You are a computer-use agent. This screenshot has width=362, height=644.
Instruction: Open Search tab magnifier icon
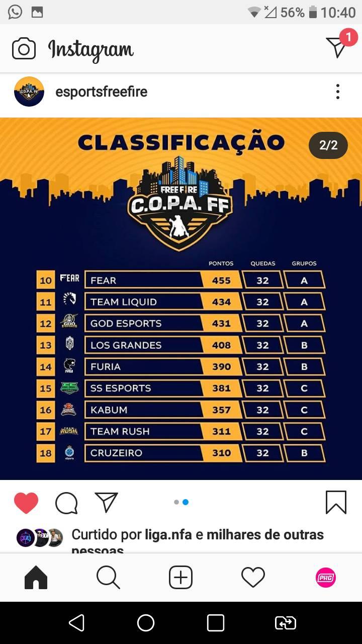[x=108, y=578]
